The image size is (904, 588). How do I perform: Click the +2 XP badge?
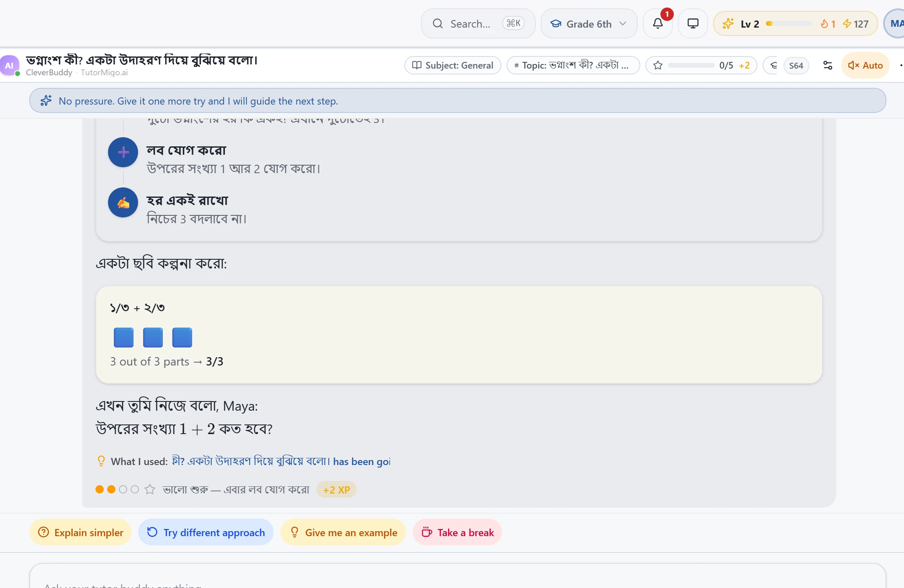pos(336,490)
